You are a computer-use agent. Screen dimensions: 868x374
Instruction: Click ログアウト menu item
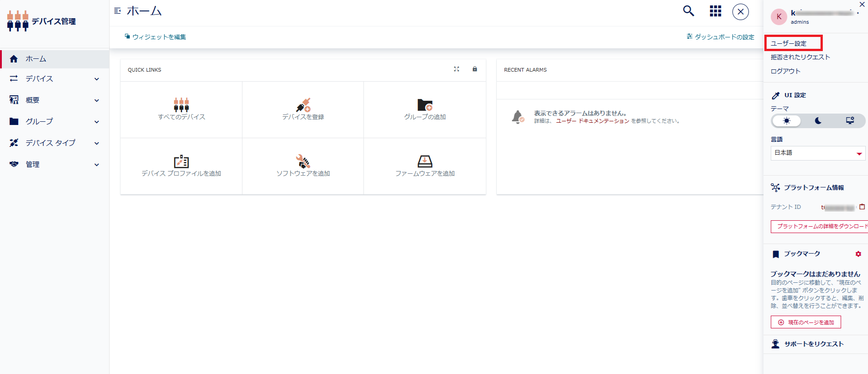tap(785, 71)
